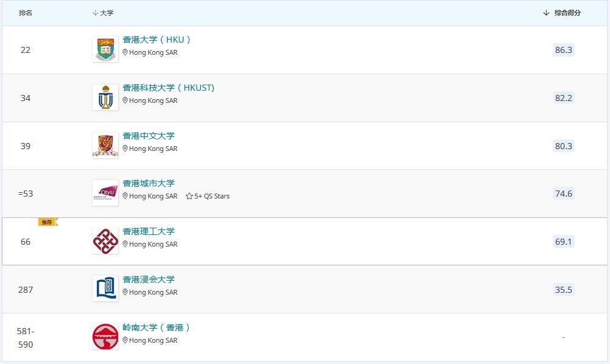Open the 香港理工大学 link

(149, 231)
